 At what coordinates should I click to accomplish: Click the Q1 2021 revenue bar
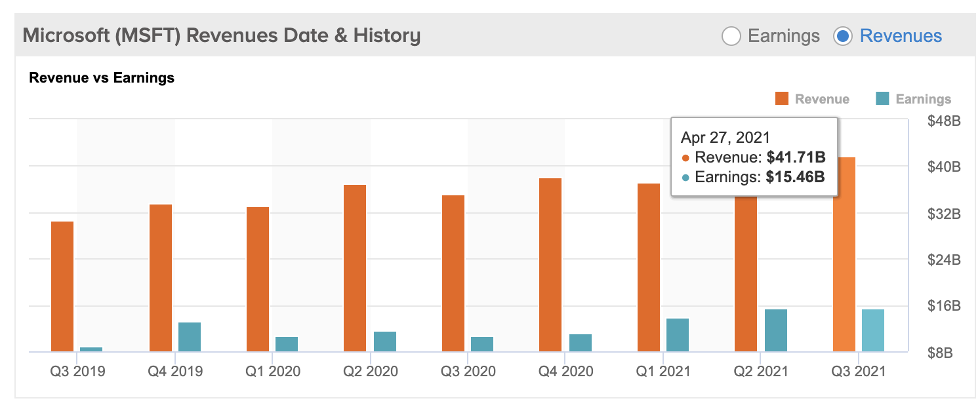[x=649, y=267]
